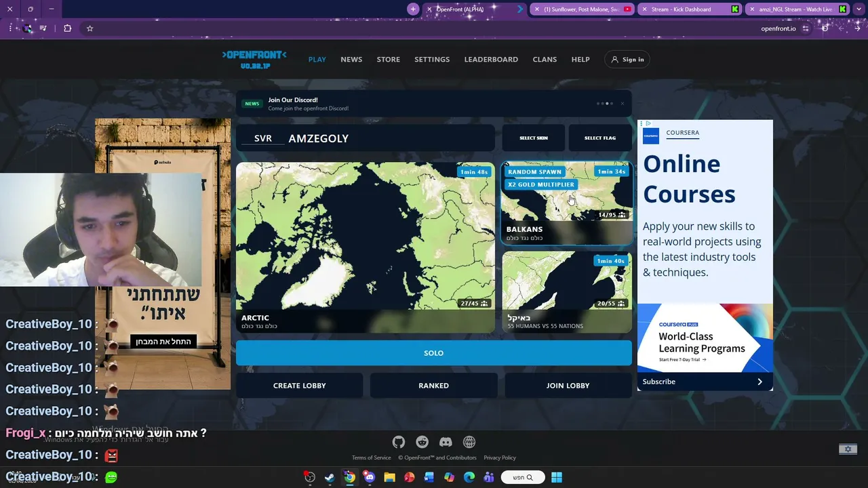Open the OWP globe icon in footer
Image resolution: width=868 pixels, height=488 pixels.
click(x=469, y=442)
